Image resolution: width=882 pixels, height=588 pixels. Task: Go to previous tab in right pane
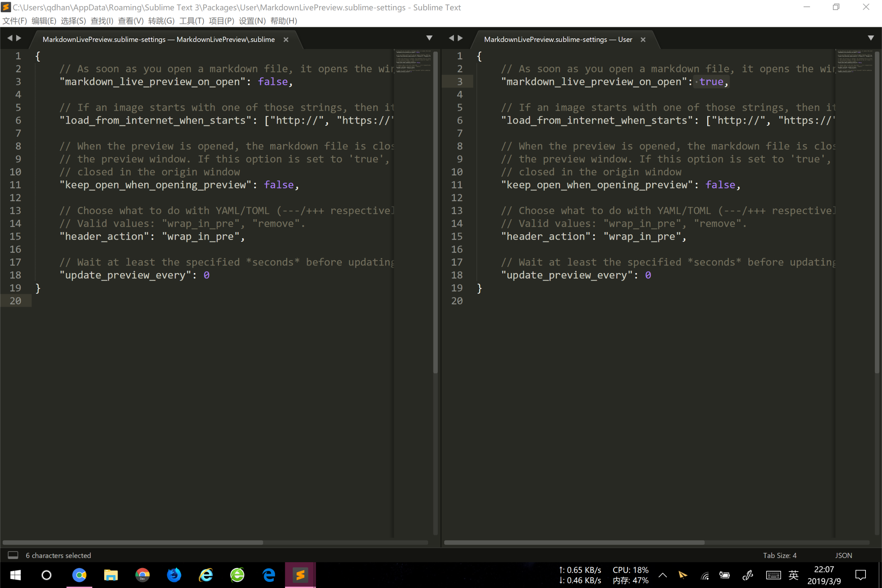[x=451, y=38]
